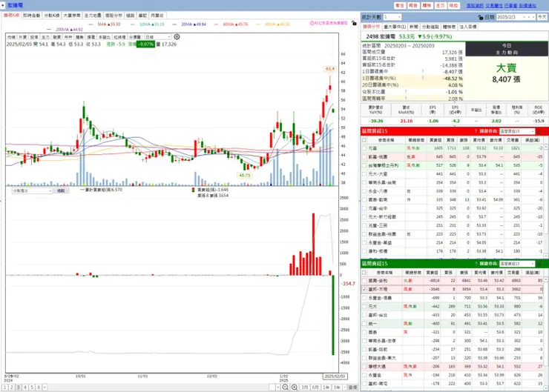549x392 pixels.
Task: Switch to 月營收 tab
Action: pyautogui.click(x=157, y=16)
